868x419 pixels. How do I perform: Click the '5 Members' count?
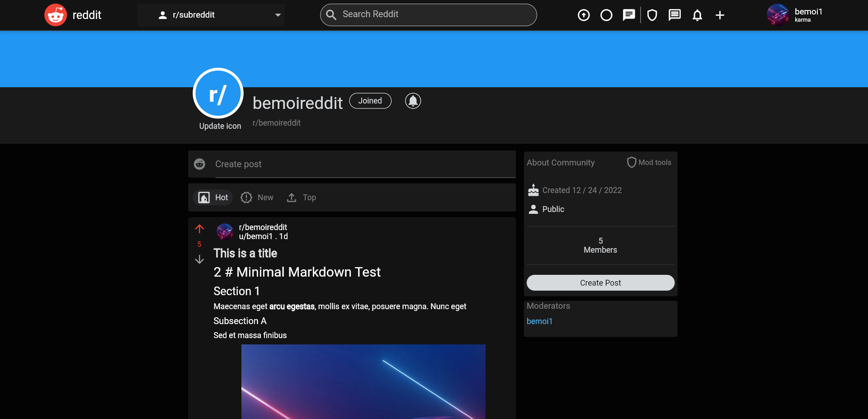(600, 245)
